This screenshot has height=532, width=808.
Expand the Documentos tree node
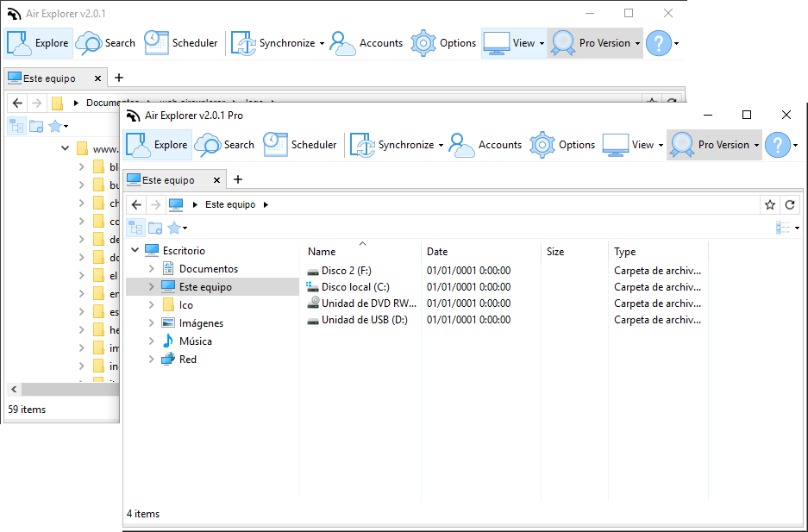(152, 268)
